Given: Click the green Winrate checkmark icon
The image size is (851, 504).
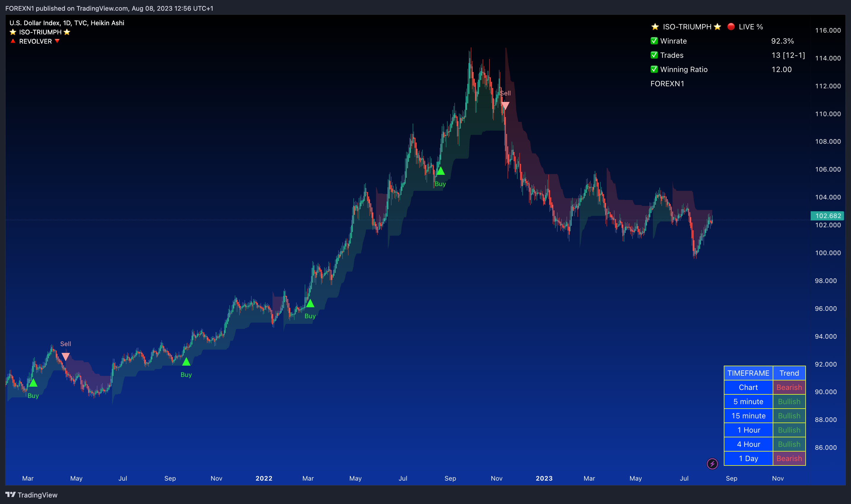Looking at the screenshot, I should [654, 41].
